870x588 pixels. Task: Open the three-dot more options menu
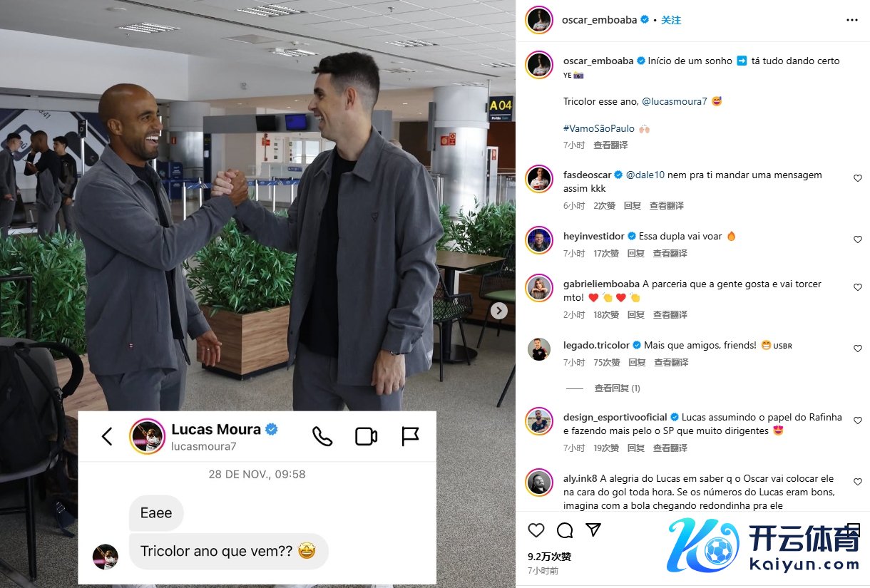click(851, 20)
